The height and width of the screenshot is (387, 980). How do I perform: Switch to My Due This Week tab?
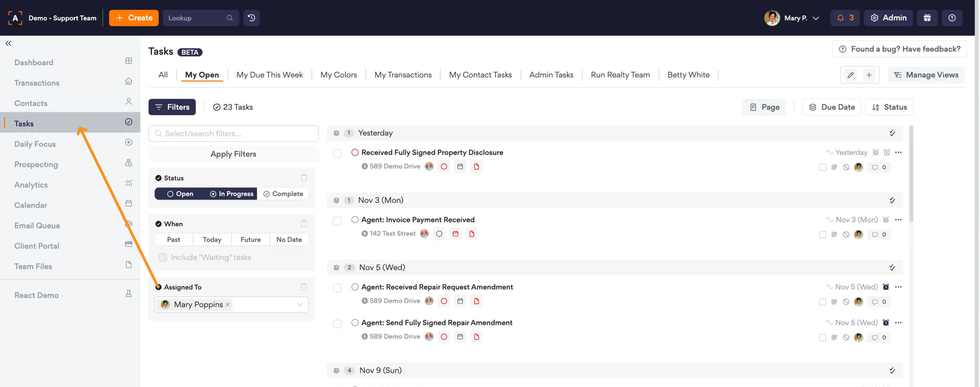[x=269, y=75]
